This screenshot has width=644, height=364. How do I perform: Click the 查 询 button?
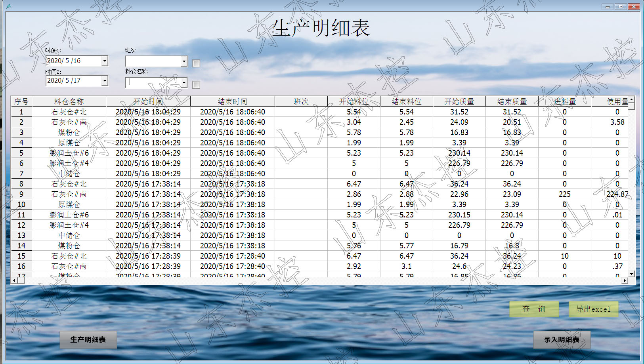(534, 309)
